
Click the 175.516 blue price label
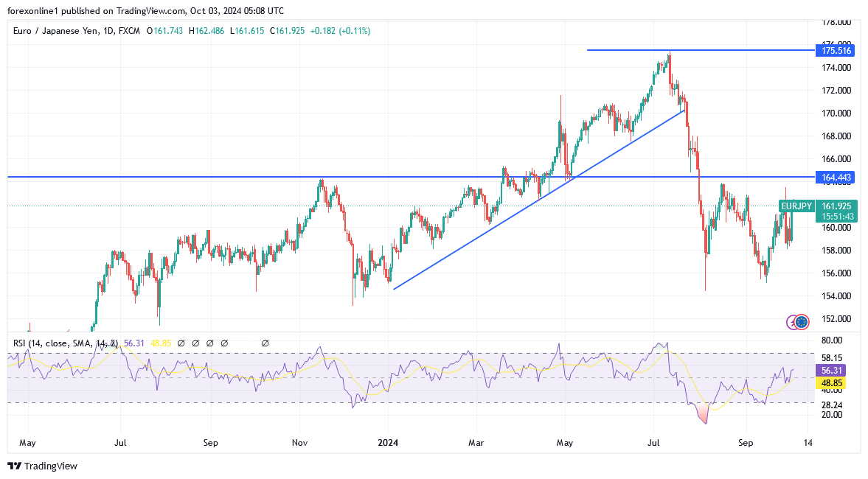pos(835,50)
